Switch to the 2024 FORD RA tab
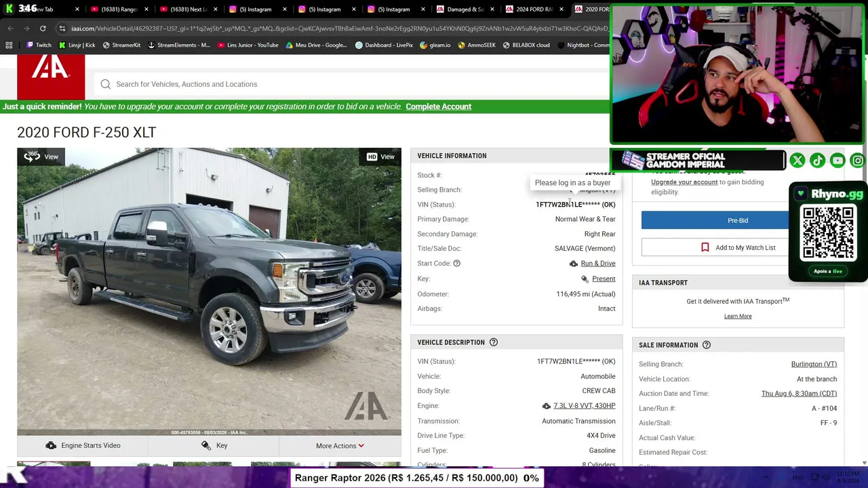The height and width of the screenshot is (488, 868). coord(533,9)
